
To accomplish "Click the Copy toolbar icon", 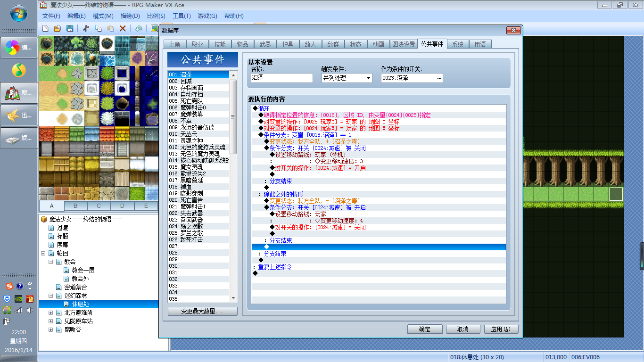I will point(98,28).
